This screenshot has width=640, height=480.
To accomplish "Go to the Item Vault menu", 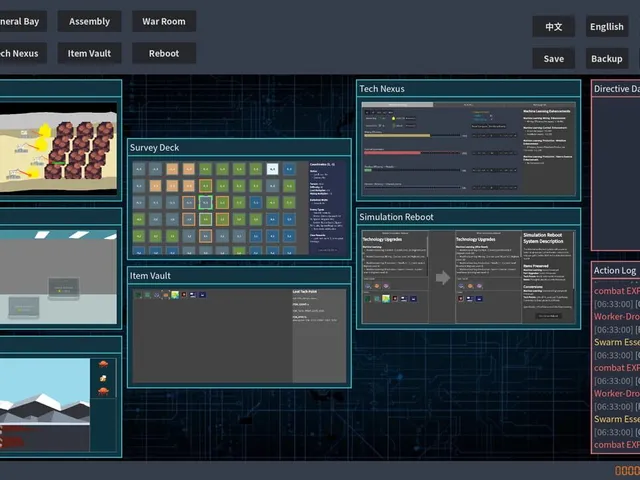I will [89, 53].
